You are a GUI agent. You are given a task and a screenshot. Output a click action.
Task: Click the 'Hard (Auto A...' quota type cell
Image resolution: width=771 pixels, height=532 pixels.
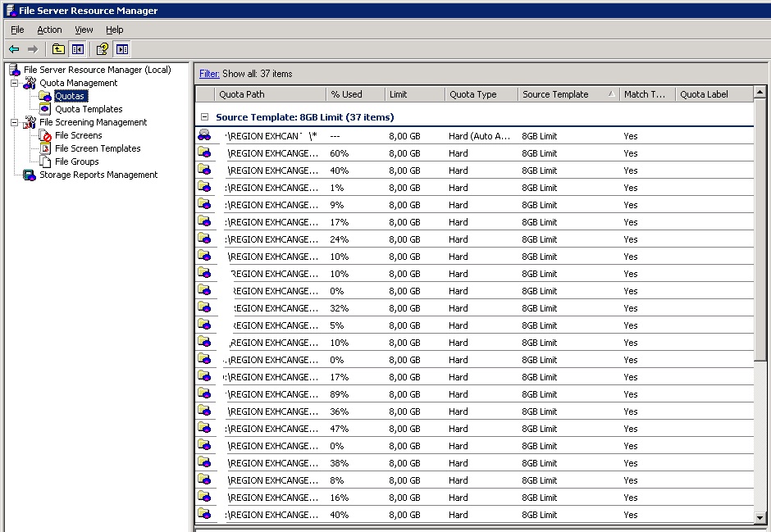pyautogui.click(x=480, y=136)
